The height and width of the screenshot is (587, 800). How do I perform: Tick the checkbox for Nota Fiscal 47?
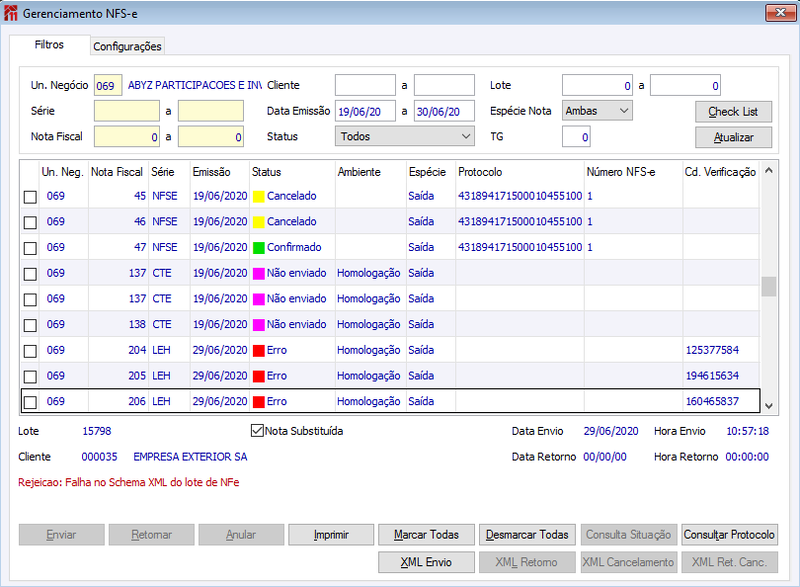tap(30, 248)
